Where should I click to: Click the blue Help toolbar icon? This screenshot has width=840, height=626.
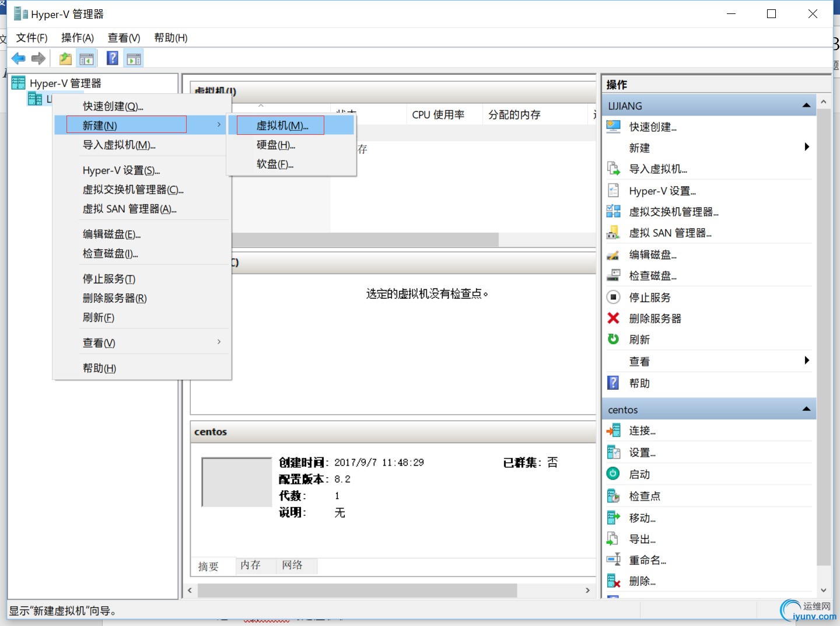(x=113, y=58)
